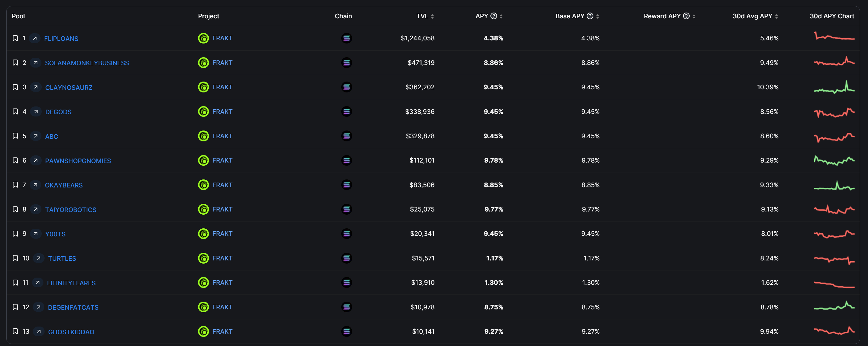Click the Pool column header
The height and width of the screenshot is (346, 868).
point(18,16)
